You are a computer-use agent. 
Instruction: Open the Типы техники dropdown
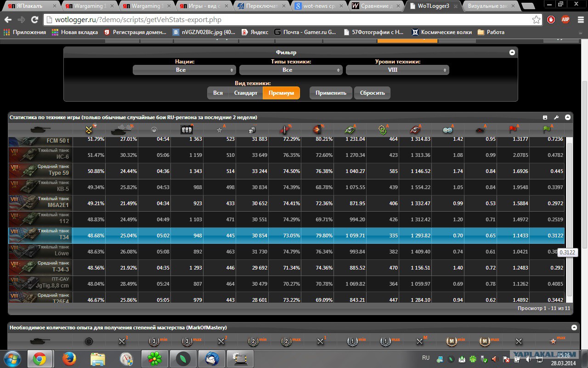(x=291, y=70)
